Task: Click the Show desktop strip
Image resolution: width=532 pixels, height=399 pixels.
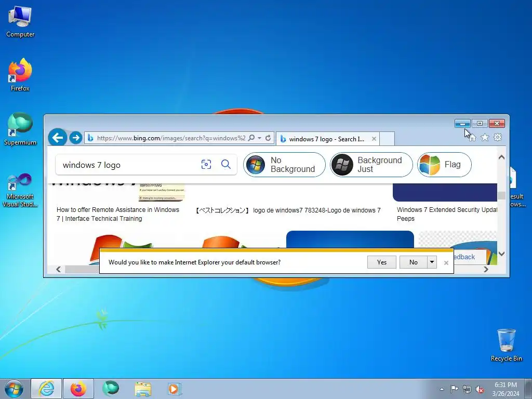Action: point(528,389)
